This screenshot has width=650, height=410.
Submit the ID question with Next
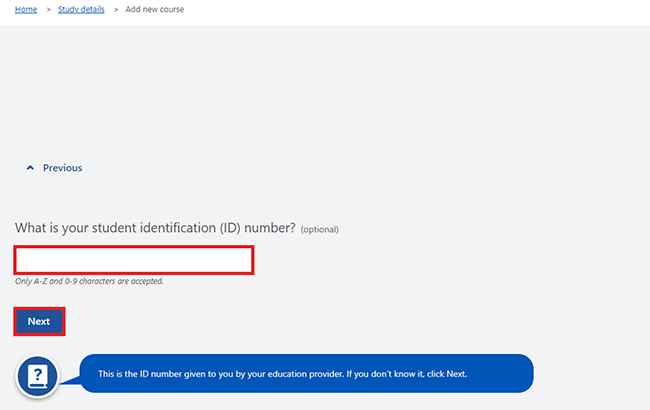(x=39, y=321)
